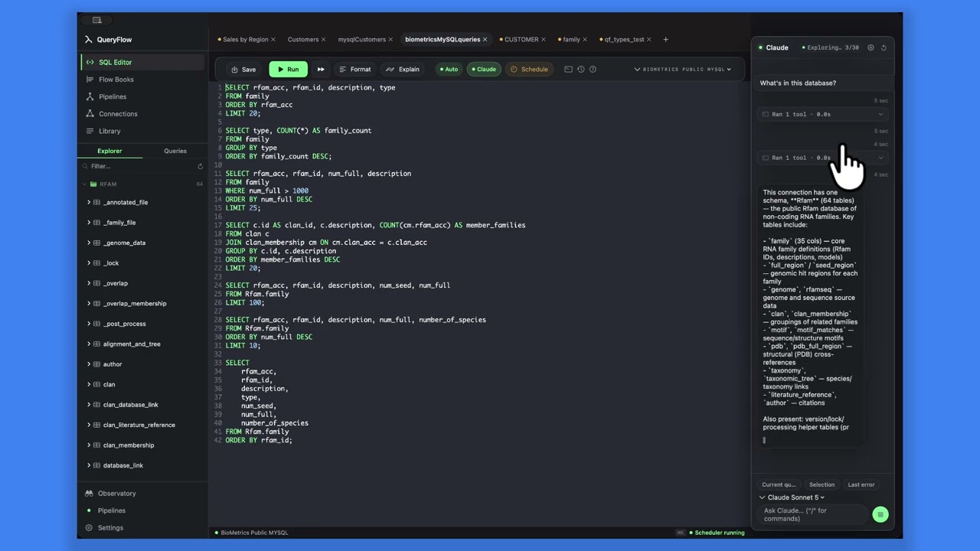The width and height of the screenshot is (980, 551).
Task: Click the Last error context chip
Action: [861, 484]
